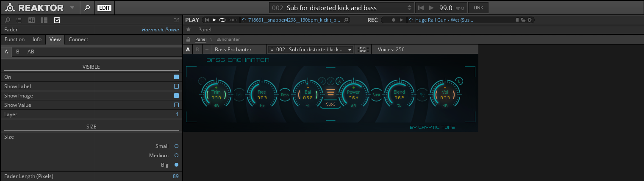Enable the Show Value checkbox
Screen dimensions: 644x181
176,105
